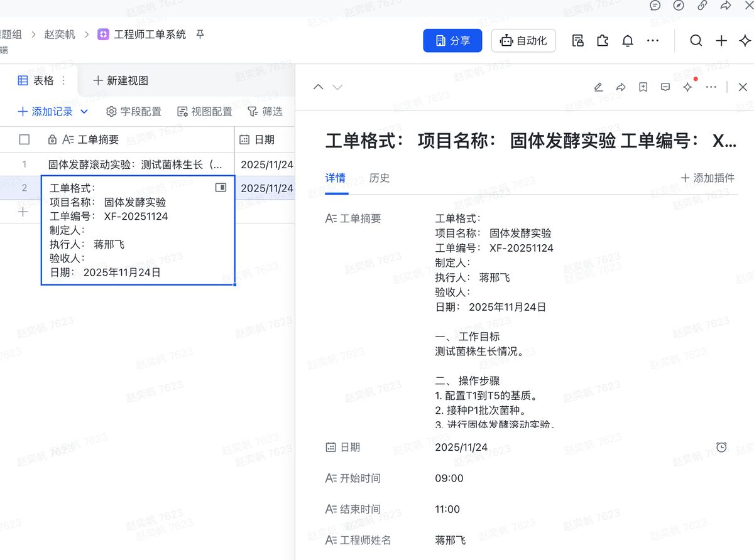Click the row 1 date cell 2025/11/24
The image size is (754, 560).
(265, 164)
